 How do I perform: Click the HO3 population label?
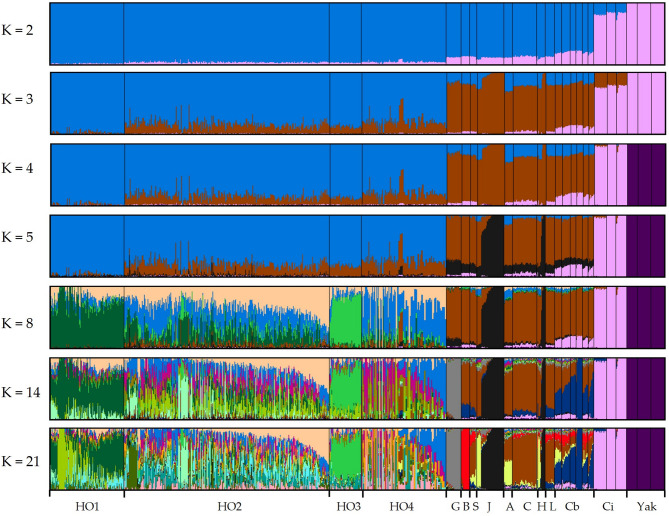pos(348,506)
